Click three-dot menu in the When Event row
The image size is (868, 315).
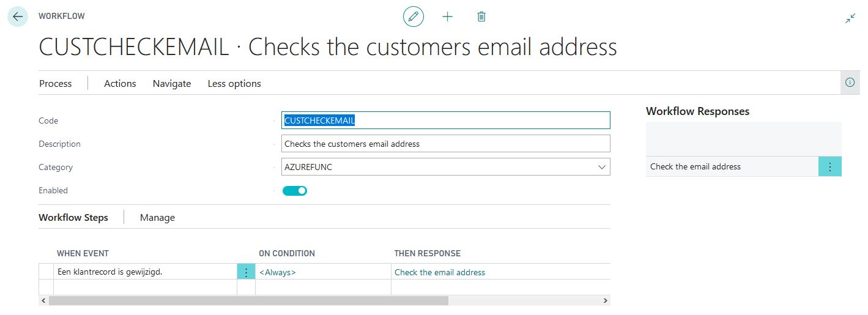pos(246,272)
